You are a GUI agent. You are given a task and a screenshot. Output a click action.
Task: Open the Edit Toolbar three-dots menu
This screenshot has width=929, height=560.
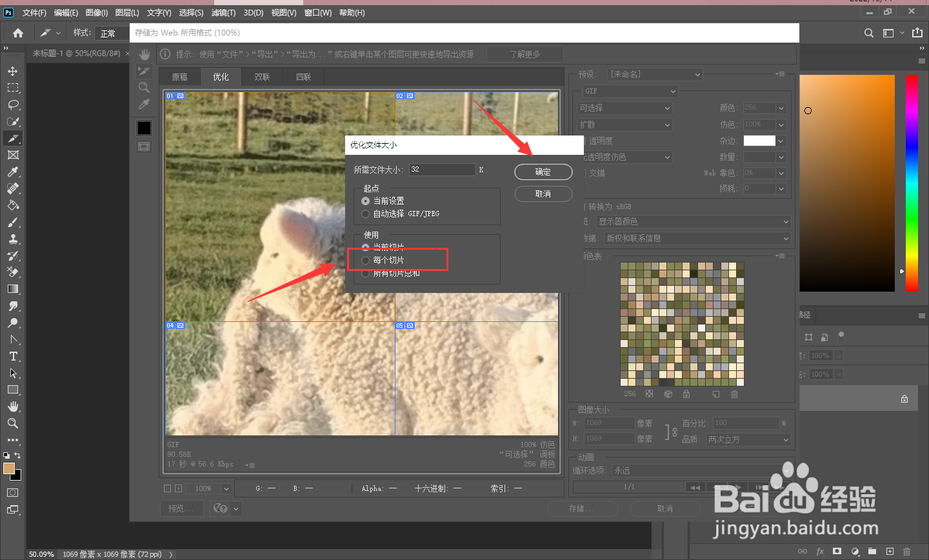(13, 440)
